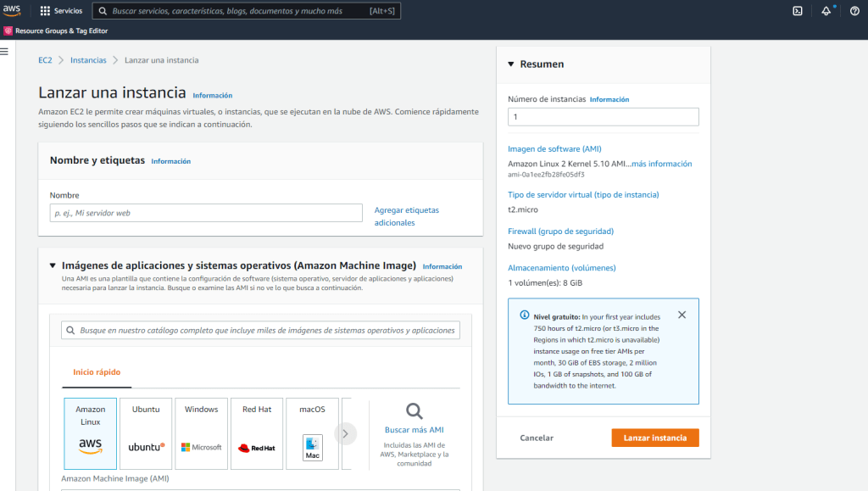The image size is (868, 491).
Task: Click the Número de instancias field
Action: pos(604,117)
